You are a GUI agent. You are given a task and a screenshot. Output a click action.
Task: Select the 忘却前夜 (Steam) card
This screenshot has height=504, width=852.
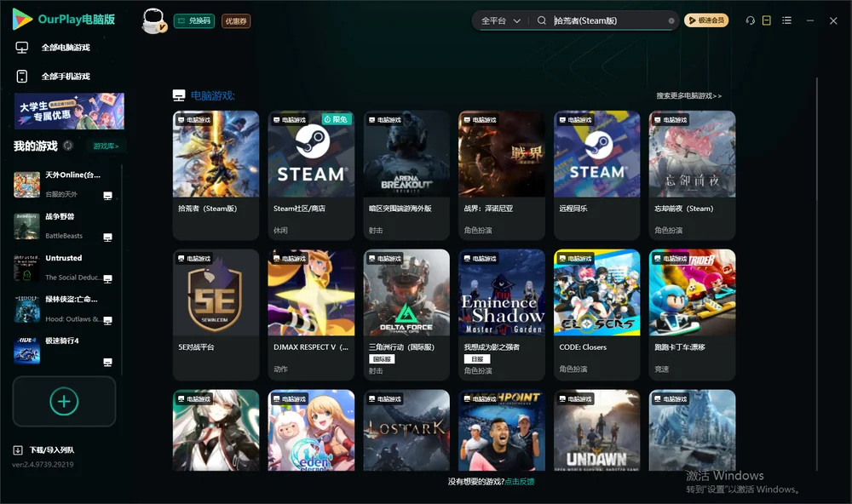pos(692,175)
